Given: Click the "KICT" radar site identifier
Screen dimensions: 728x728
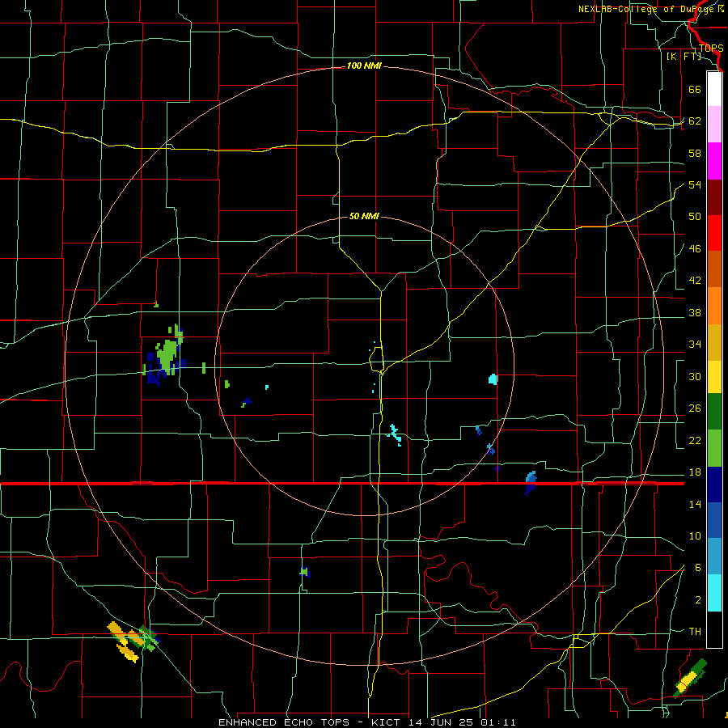Looking at the screenshot, I should pos(387,722).
